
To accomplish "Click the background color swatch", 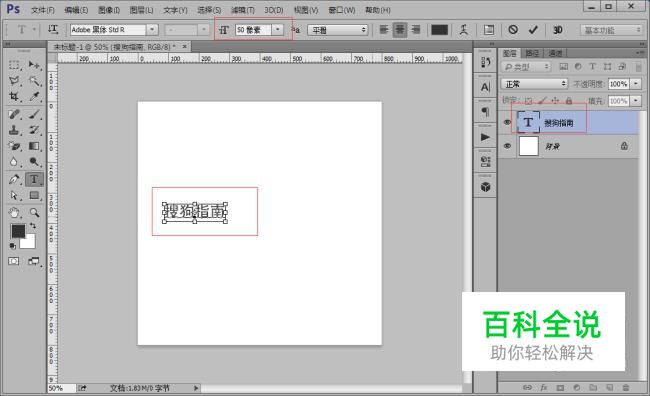I will (29, 243).
